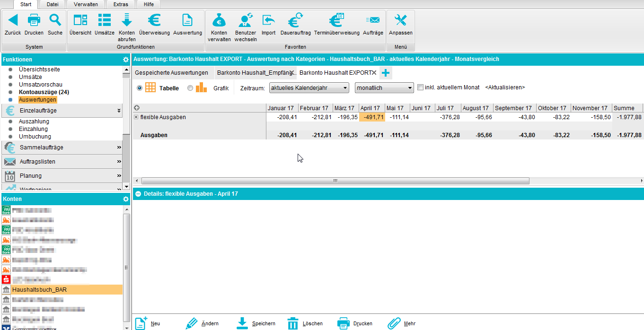Open the Import icon
This screenshot has width=644, height=330.
(x=268, y=20)
